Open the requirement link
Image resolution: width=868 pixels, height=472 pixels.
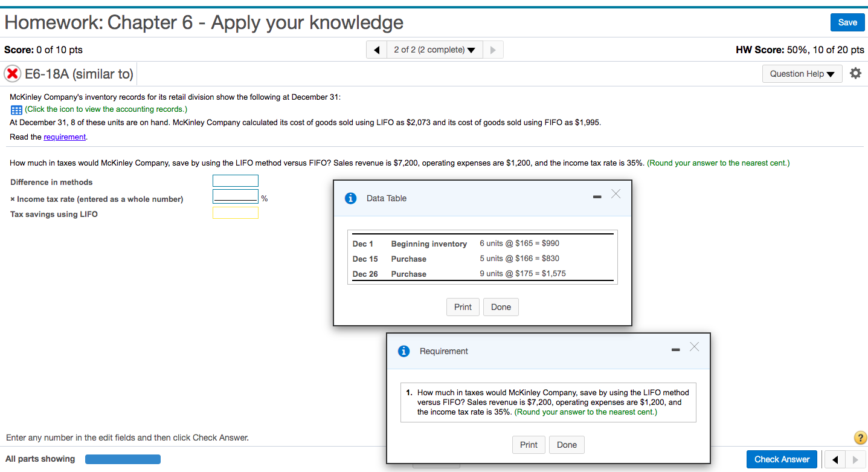65,137
